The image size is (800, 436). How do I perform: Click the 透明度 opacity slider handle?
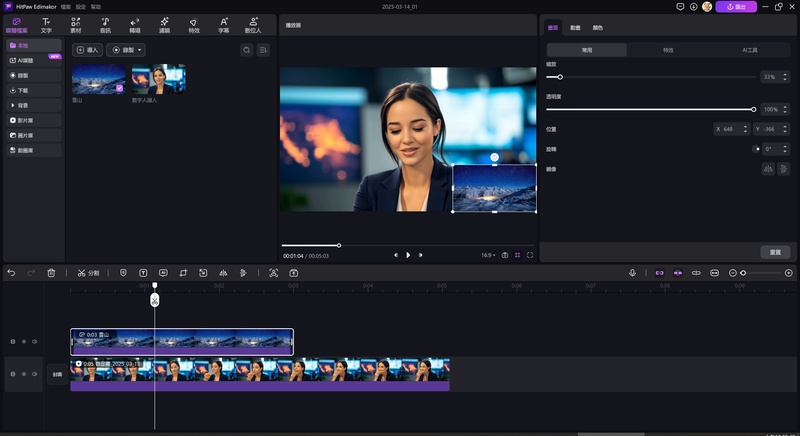pos(753,109)
